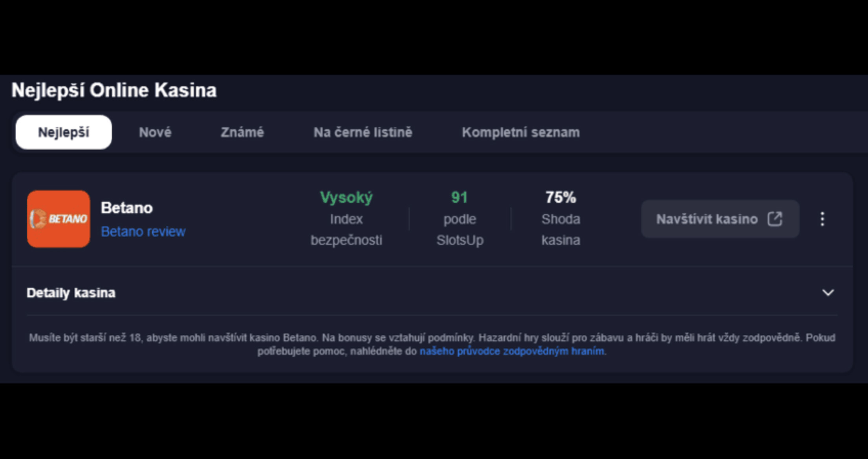Click the 'Index bezpečnosti' label text
The image size is (868, 459).
346,229
